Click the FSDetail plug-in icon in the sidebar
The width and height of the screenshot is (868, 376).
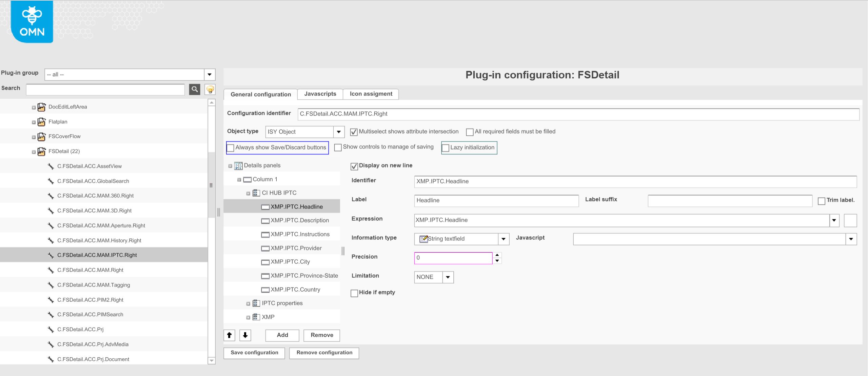(x=41, y=151)
